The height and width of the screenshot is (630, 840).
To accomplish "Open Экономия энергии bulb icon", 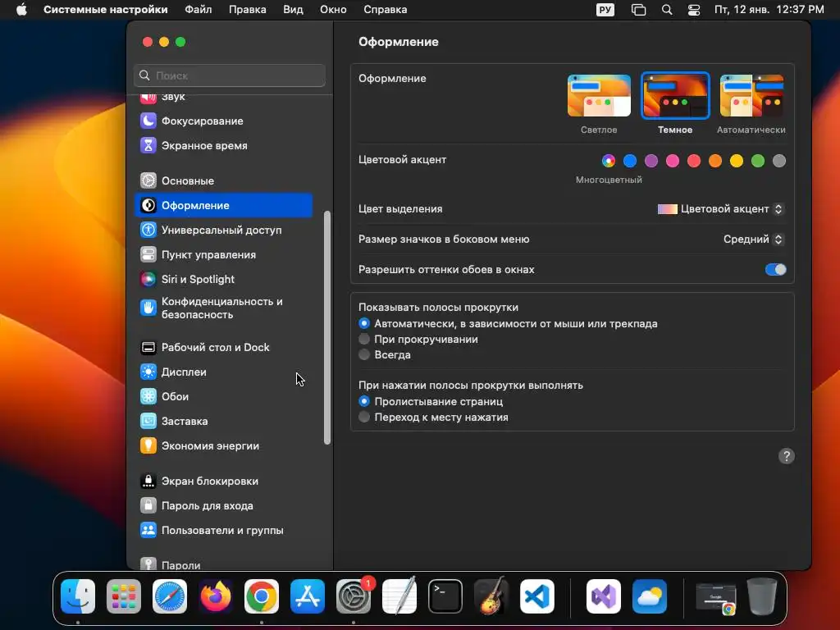I will point(148,446).
